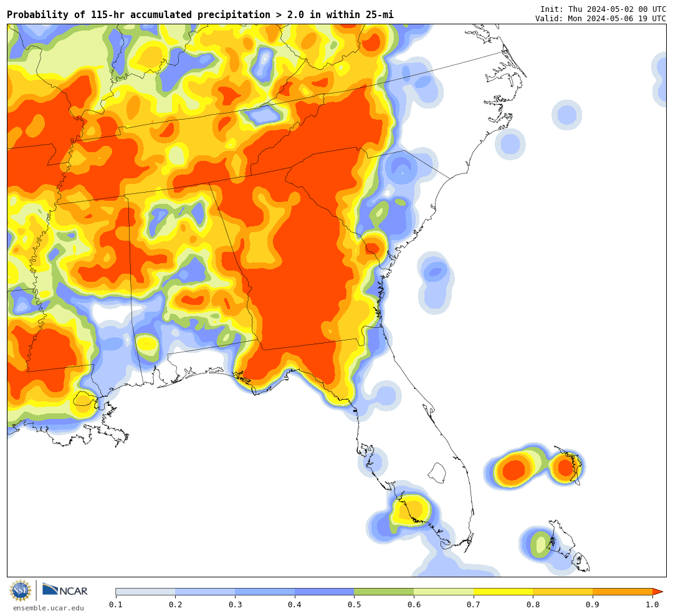Click the NCAR logo
The image size is (673, 616).
coord(65,590)
